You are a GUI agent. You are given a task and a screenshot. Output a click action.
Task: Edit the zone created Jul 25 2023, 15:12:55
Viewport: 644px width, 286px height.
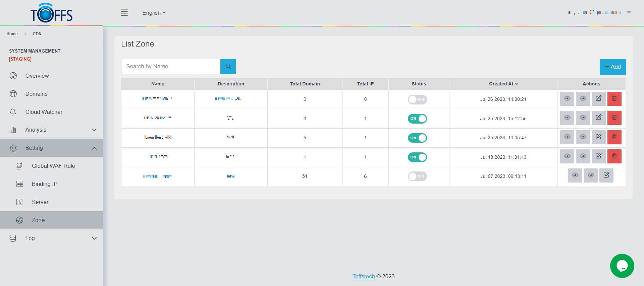[598, 118]
